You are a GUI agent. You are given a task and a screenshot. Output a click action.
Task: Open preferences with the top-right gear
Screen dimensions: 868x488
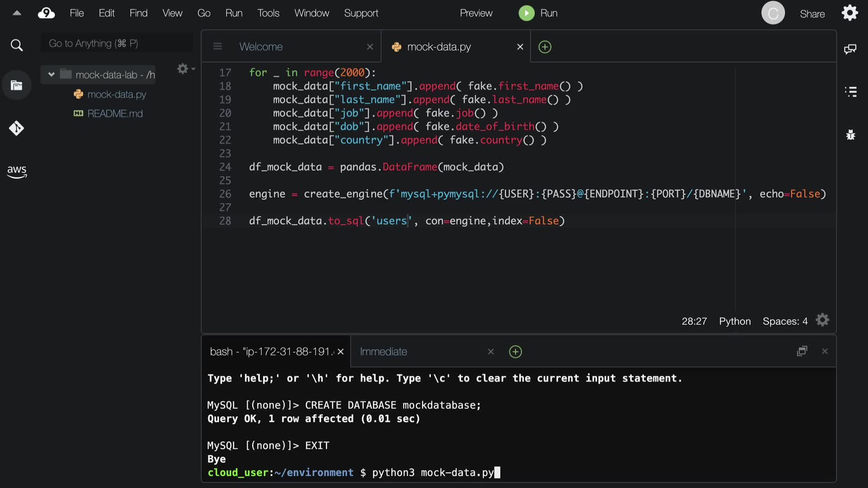pyautogui.click(x=849, y=13)
